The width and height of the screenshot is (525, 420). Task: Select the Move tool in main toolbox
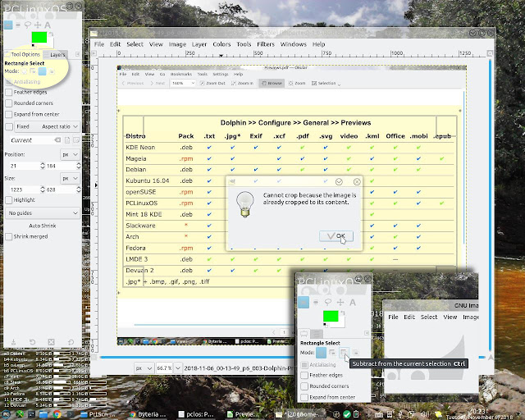click(x=38, y=25)
